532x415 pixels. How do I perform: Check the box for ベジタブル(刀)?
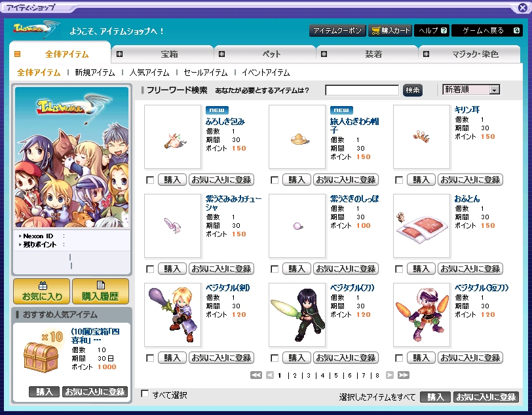coord(275,358)
